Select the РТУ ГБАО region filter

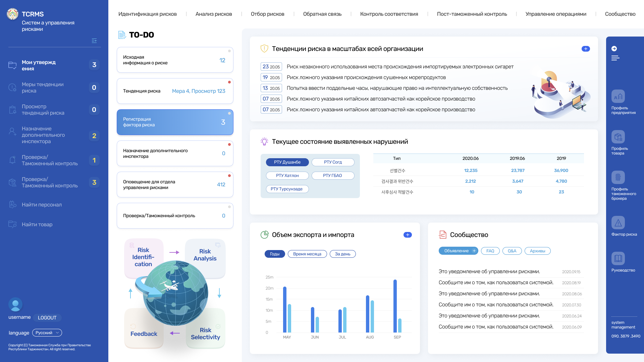pos(333,176)
